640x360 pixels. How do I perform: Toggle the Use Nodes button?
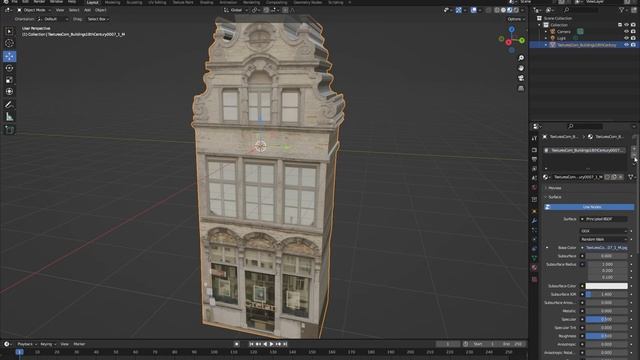coord(589,207)
